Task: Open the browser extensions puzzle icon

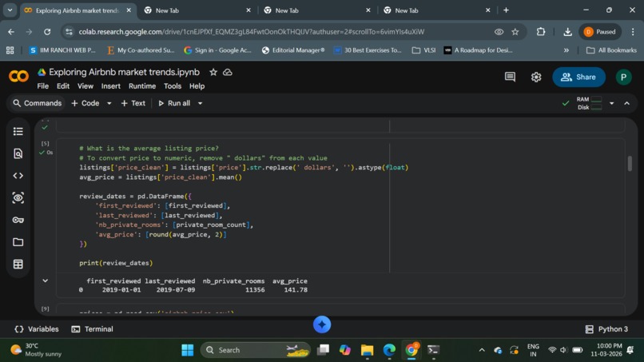Action: click(541, 32)
